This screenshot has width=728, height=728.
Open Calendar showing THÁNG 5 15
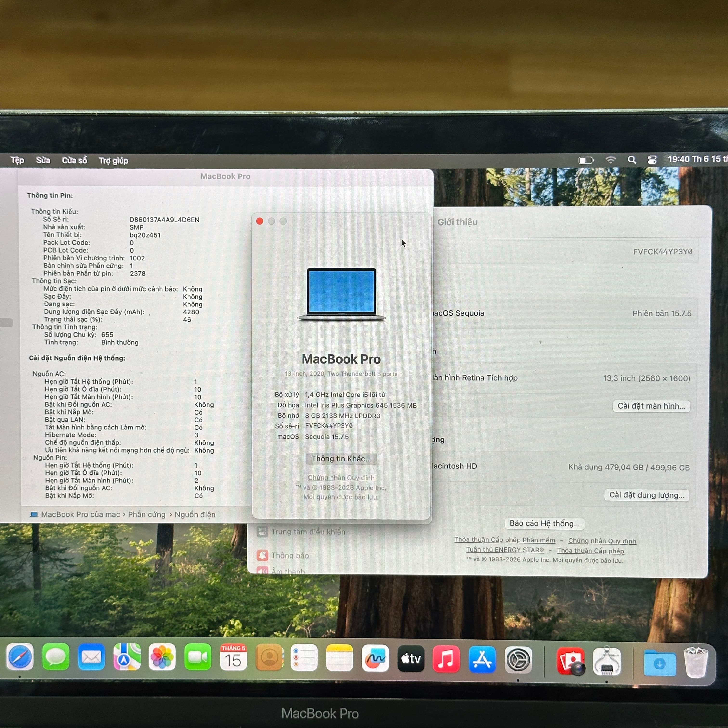[233, 657]
